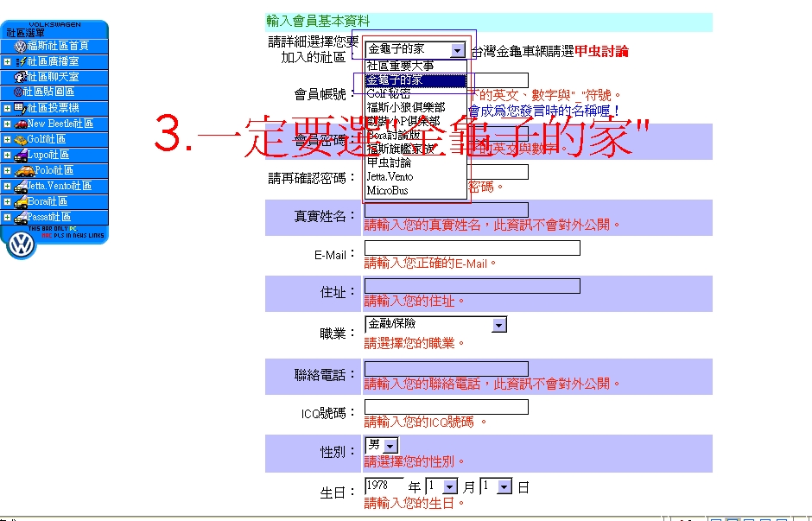Image resolution: width=812 pixels, height=521 pixels.
Task: Click the red New Beetle car icon
Action: click(20, 124)
